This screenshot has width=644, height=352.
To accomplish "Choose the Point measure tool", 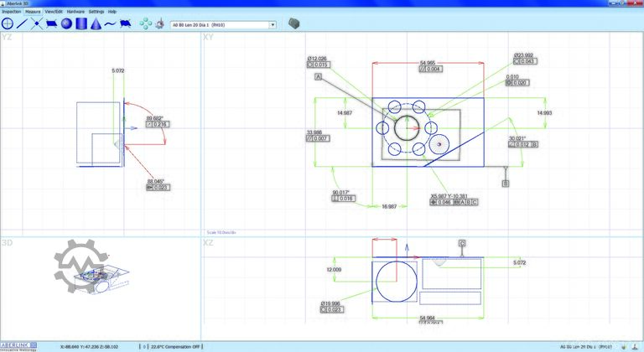I will [37, 24].
